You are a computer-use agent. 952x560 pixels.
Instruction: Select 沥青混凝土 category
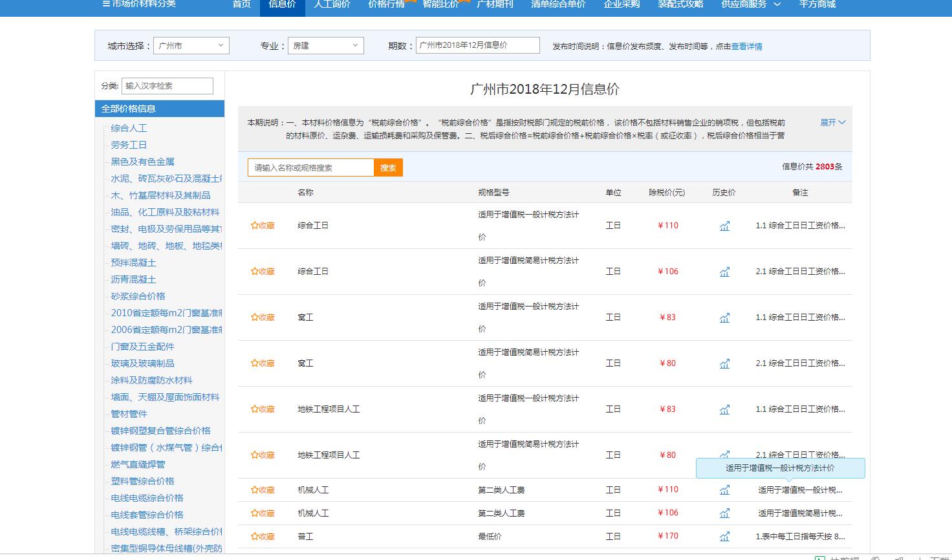(133, 279)
